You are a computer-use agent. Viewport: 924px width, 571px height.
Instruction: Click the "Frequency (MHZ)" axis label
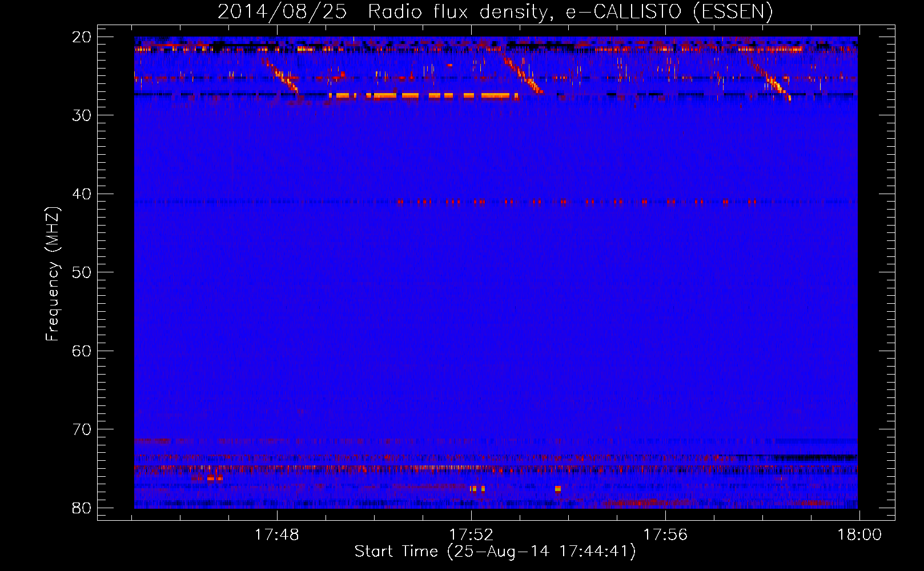point(53,274)
